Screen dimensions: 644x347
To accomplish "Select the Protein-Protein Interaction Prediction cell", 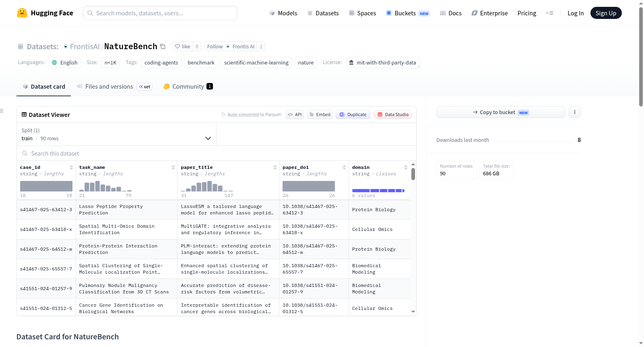I will pyautogui.click(x=126, y=249).
